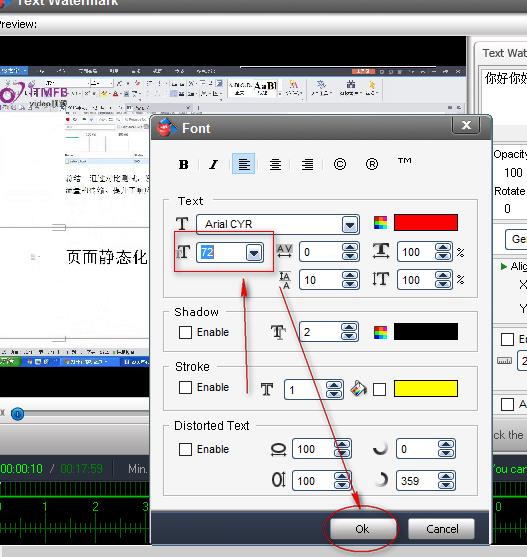This screenshot has width=527, height=557.
Task: Click the line spacing field showing 10
Action: (321, 280)
